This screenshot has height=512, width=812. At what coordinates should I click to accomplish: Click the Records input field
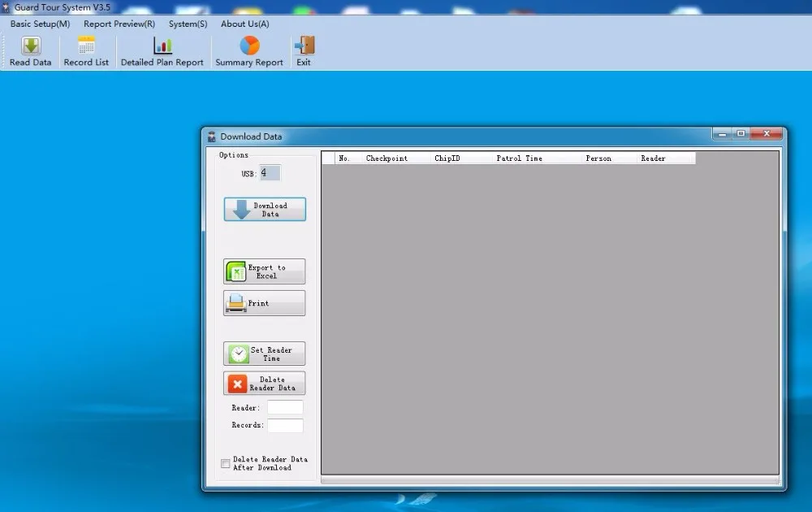coord(285,426)
